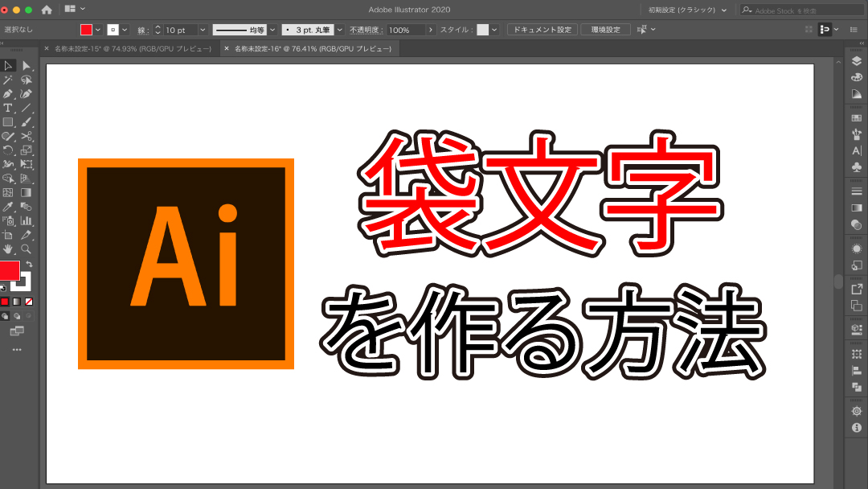The height and width of the screenshot is (489, 868).
Task: Select the Pen tool
Action: point(8,94)
